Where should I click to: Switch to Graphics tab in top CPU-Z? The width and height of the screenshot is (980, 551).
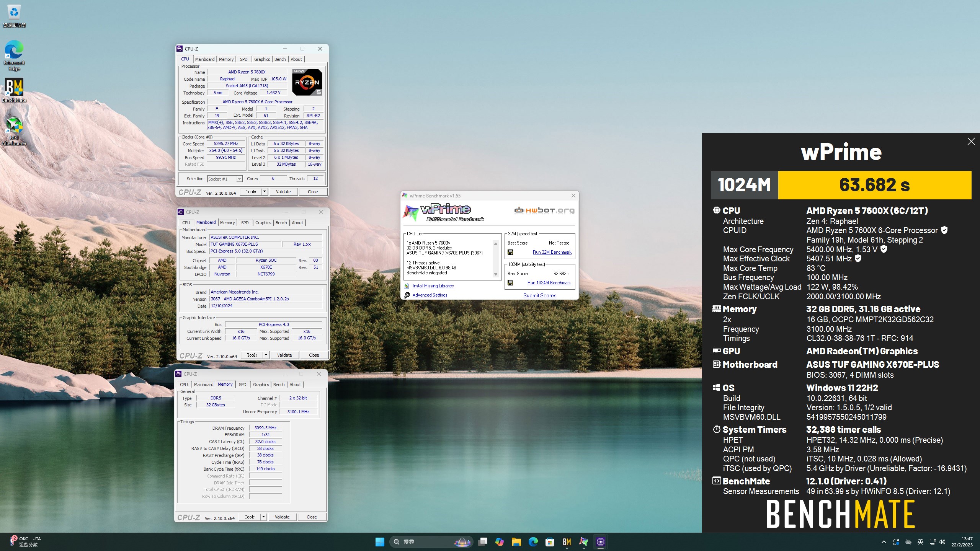262,59
